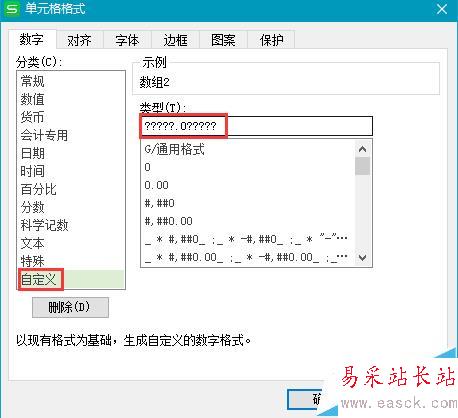Pick the #,##0 format entry

(x=248, y=203)
